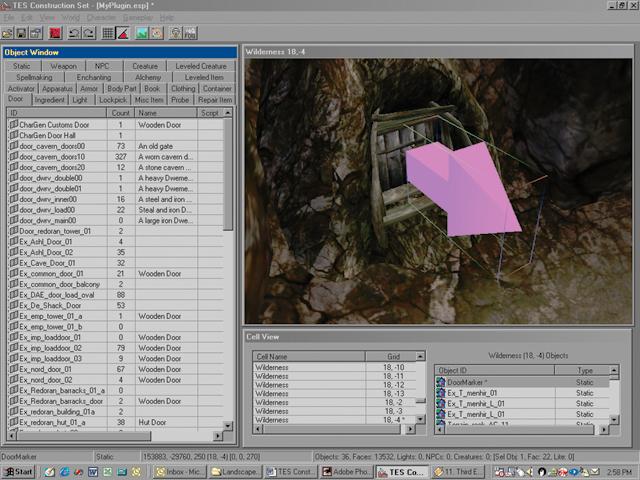Screen dimensions: 640x480
Task: Sort the object list by Count column
Action: click(x=120, y=113)
